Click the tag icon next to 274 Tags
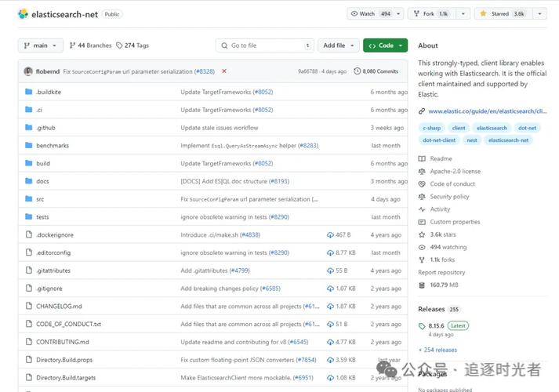The height and width of the screenshot is (392, 559). click(119, 45)
